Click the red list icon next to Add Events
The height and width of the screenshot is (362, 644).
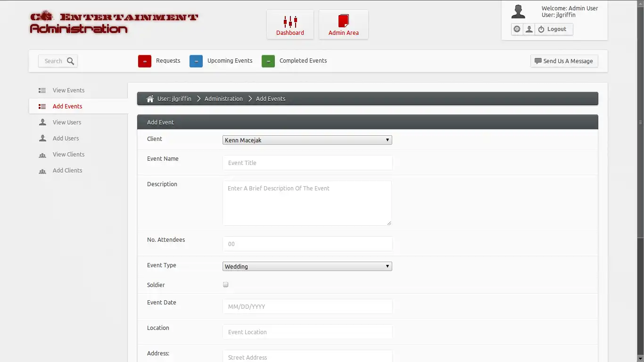click(x=42, y=107)
